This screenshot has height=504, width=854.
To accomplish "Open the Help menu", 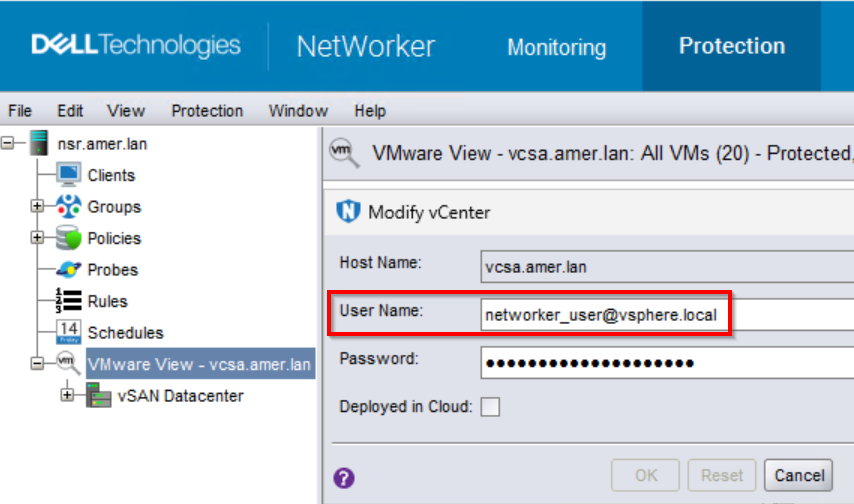I will point(370,111).
